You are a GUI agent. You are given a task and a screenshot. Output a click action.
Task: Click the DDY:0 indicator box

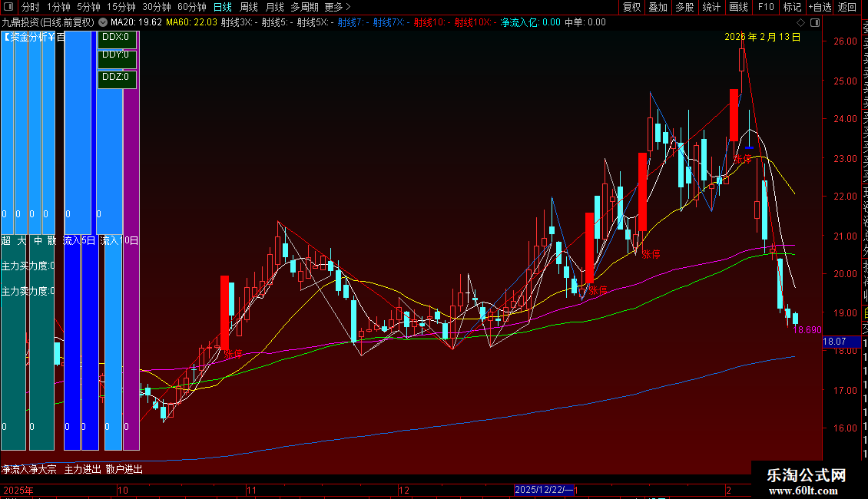click(x=117, y=58)
